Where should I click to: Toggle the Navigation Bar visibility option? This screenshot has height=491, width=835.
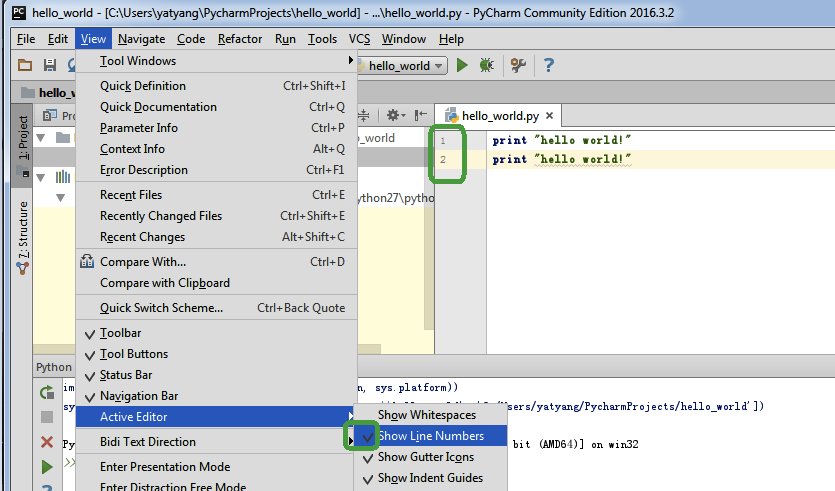[x=216, y=396]
